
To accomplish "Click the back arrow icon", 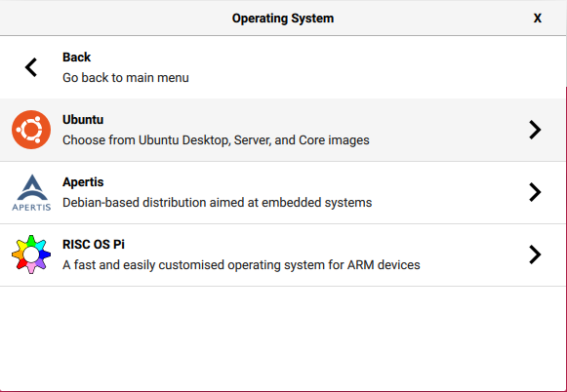I will 31,67.
